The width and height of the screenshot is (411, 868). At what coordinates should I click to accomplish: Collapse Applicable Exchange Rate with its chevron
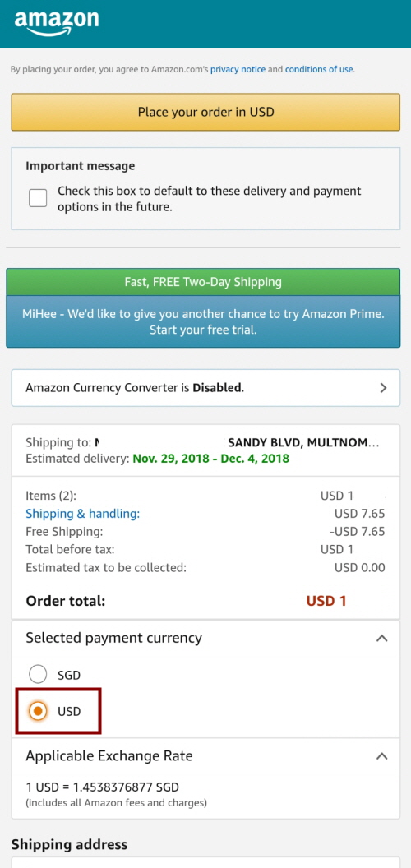pyautogui.click(x=381, y=755)
